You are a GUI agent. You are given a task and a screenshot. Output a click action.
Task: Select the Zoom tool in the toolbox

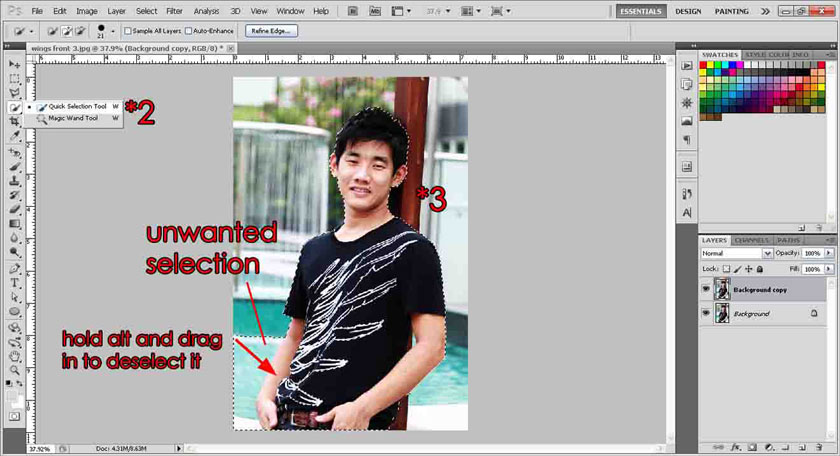[14, 370]
